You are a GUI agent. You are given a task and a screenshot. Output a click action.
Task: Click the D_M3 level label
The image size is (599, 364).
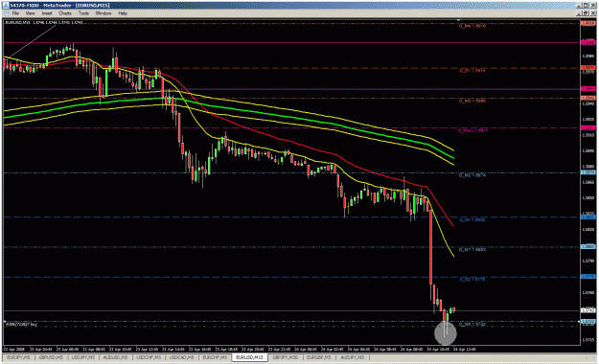472,101
